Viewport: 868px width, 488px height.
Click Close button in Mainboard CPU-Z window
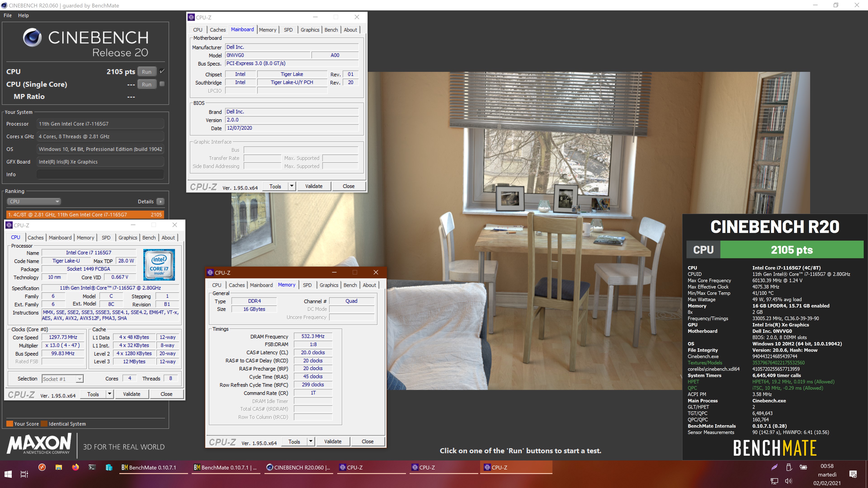[349, 186]
